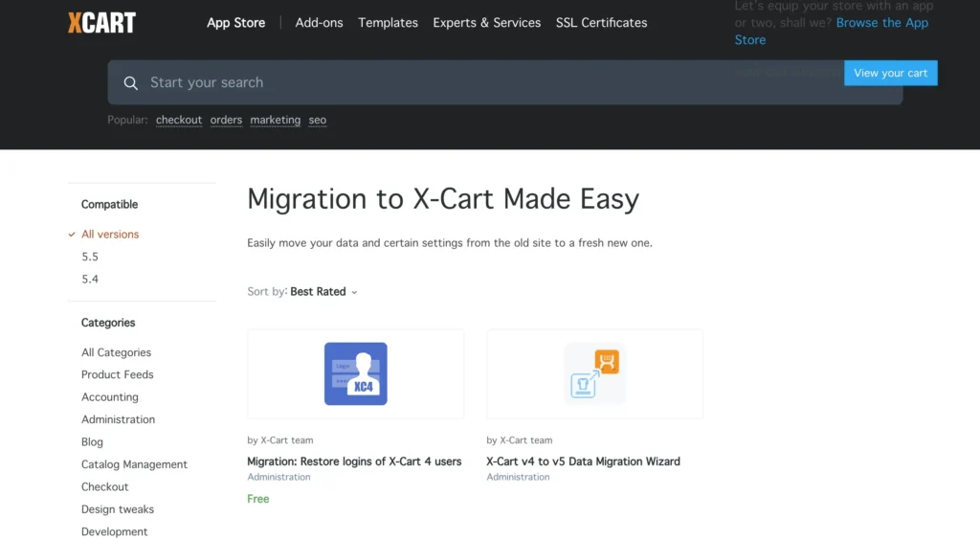Open Migration: Restore logins of X-Cart 4 users
The width and height of the screenshot is (980, 540).
(x=354, y=461)
